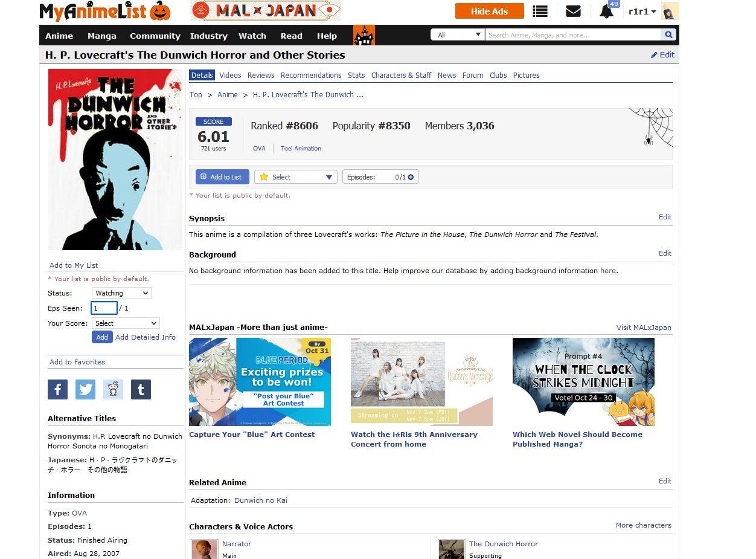Open the Read navigation menu
This screenshot has height=559, width=756.
292,36
